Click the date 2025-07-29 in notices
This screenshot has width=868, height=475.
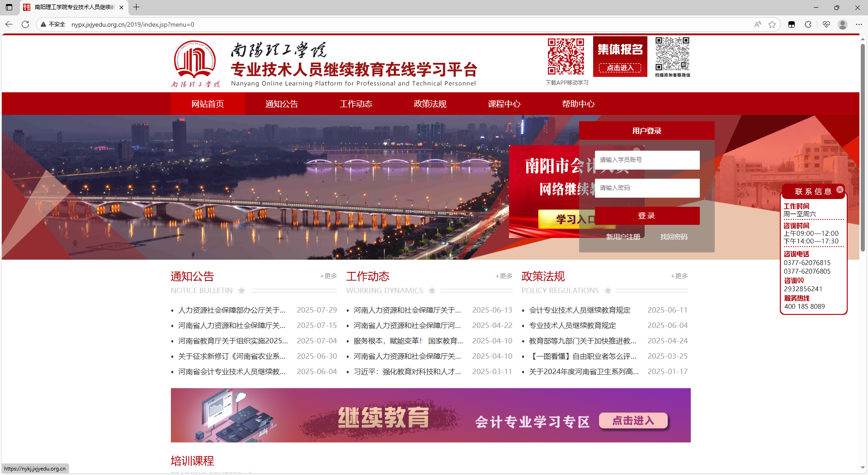coord(317,310)
